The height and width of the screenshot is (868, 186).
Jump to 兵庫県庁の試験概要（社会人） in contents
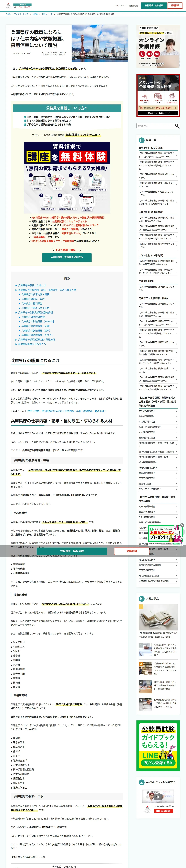[x=37, y=335]
